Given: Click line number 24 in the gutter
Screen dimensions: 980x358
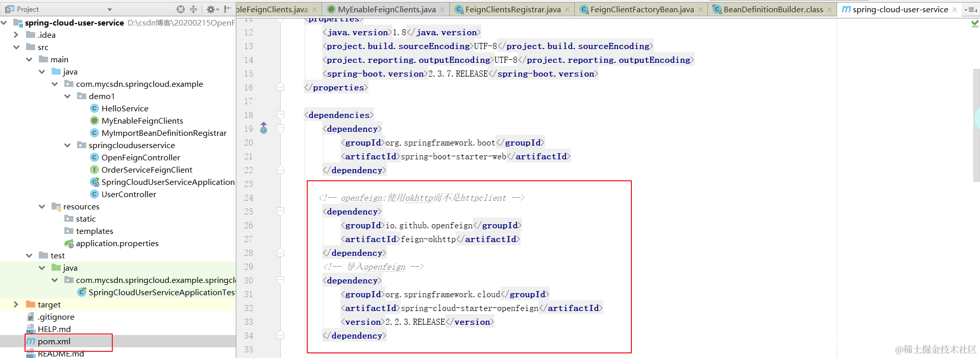Looking at the screenshot, I should [x=248, y=198].
